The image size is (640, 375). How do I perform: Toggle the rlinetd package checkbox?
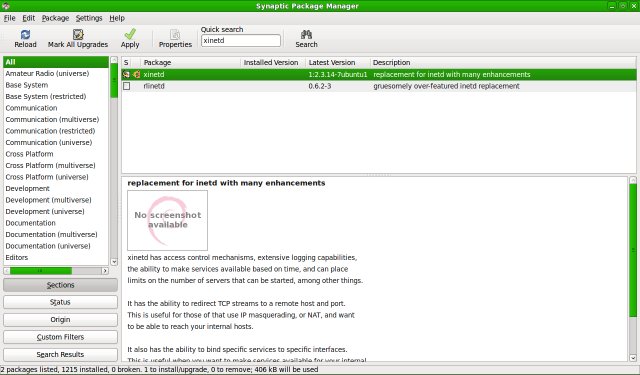pos(127,86)
